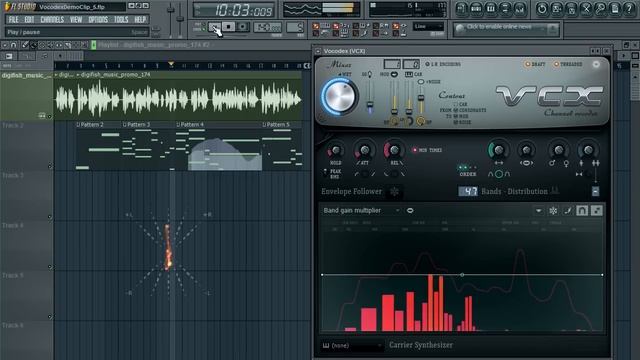Click the Vocodex (VCX) window title menu arrow

(318, 51)
